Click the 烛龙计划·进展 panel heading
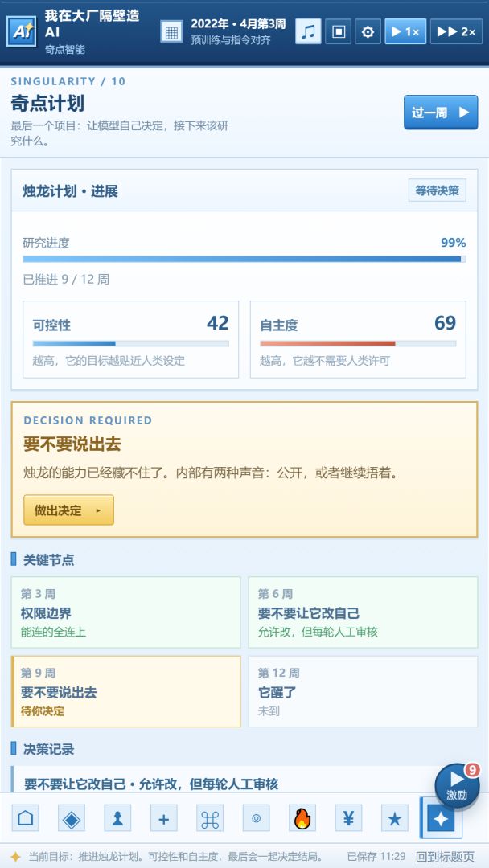Viewport: 489px width, 868px height. click(70, 191)
